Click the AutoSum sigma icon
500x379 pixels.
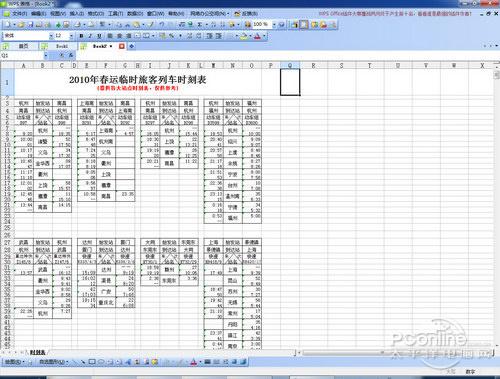point(200,24)
